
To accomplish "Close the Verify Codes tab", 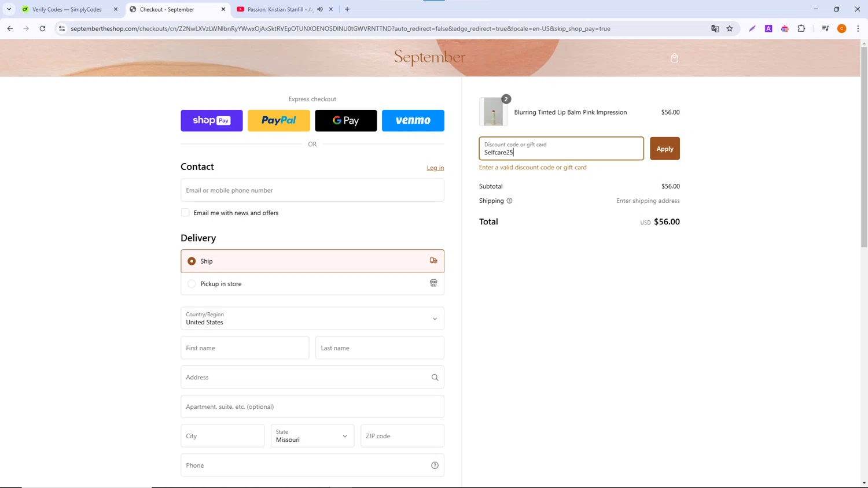I will tap(116, 9).
